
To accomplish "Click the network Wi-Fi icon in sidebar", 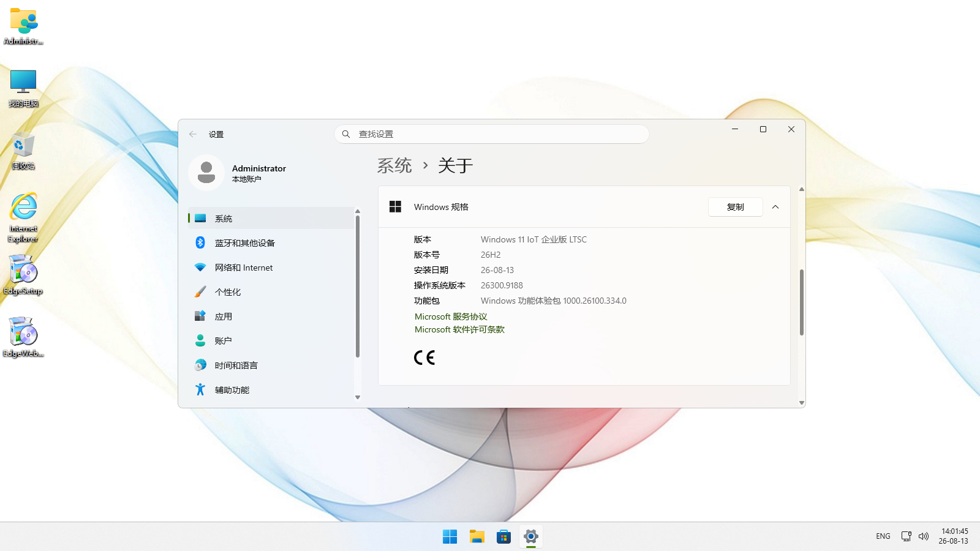I will tap(200, 268).
